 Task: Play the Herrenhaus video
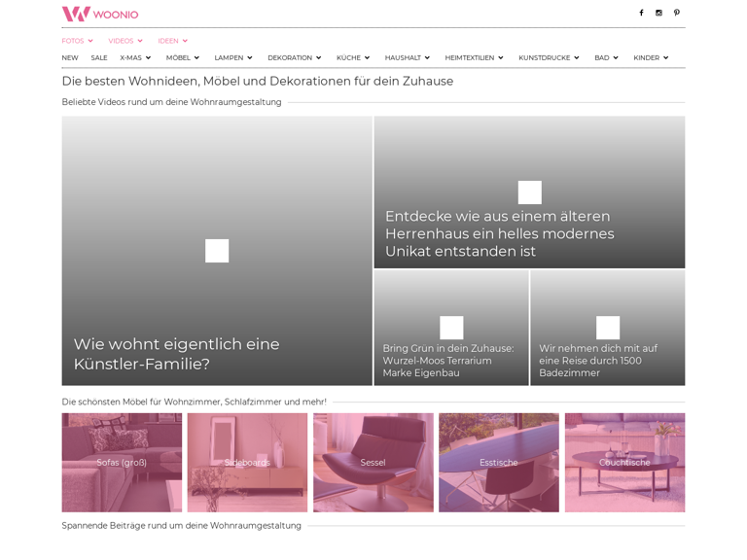click(529, 192)
